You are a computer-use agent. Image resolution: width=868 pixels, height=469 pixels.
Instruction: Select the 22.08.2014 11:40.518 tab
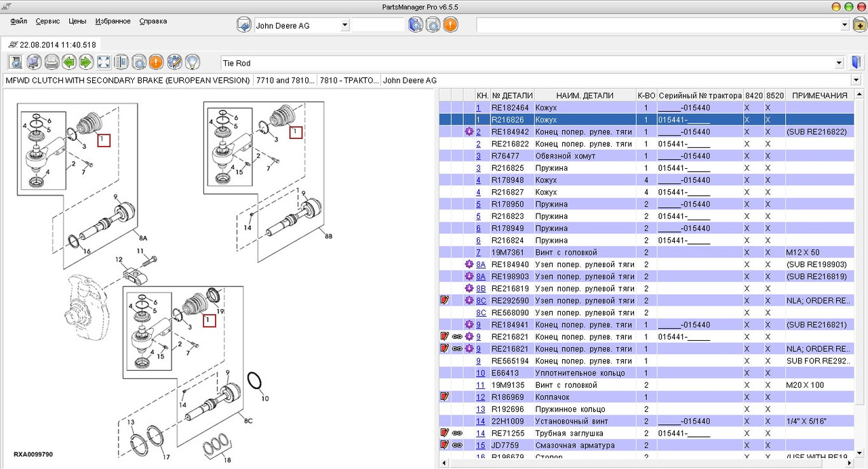coord(52,45)
